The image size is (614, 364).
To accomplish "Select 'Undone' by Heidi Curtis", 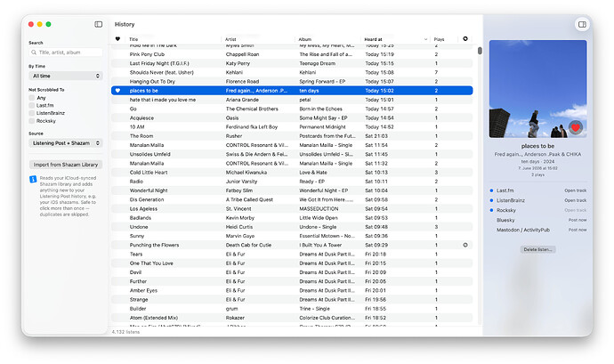I will coord(292,227).
